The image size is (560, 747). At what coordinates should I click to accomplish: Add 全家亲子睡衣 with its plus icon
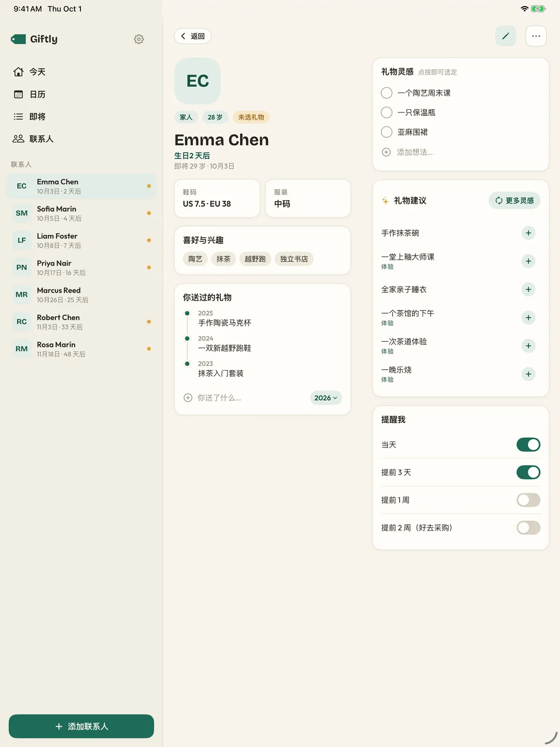528,289
